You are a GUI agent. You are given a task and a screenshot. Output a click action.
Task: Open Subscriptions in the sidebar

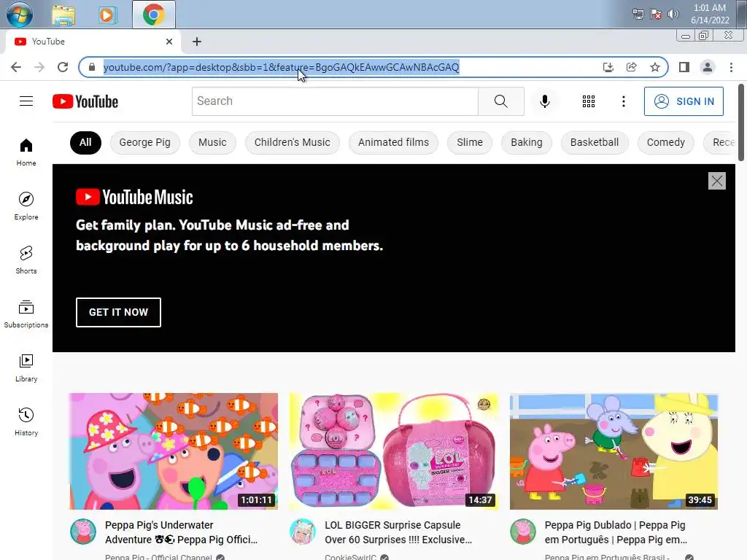tap(26, 314)
